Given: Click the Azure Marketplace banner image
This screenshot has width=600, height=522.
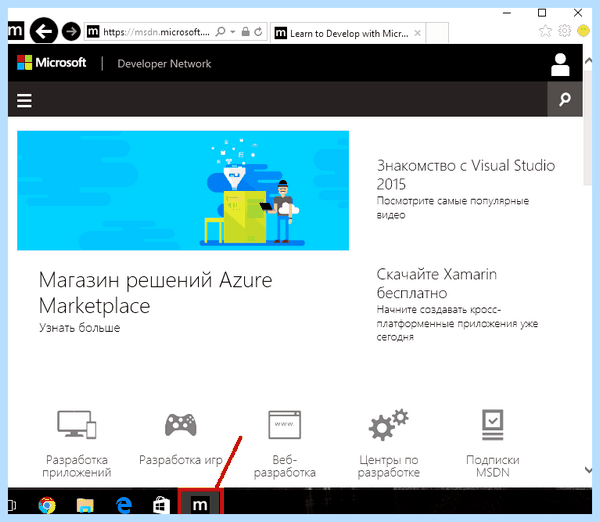Looking at the screenshot, I should click(x=183, y=191).
